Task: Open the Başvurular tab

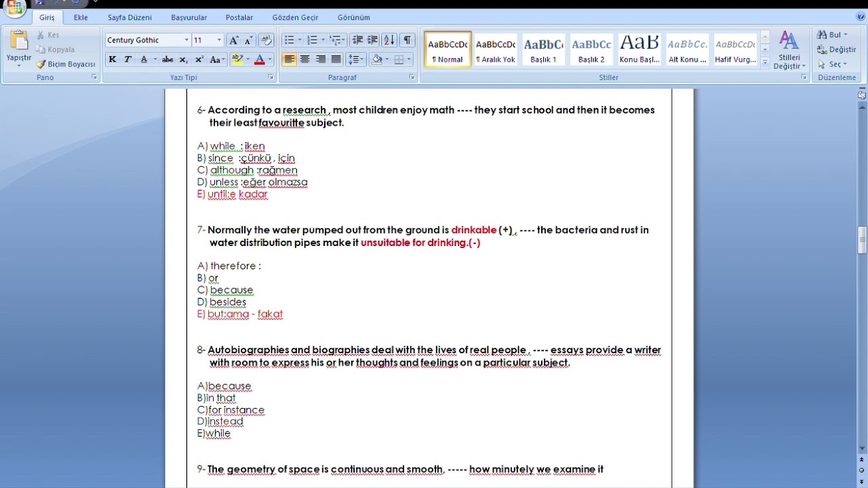Action: click(189, 18)
